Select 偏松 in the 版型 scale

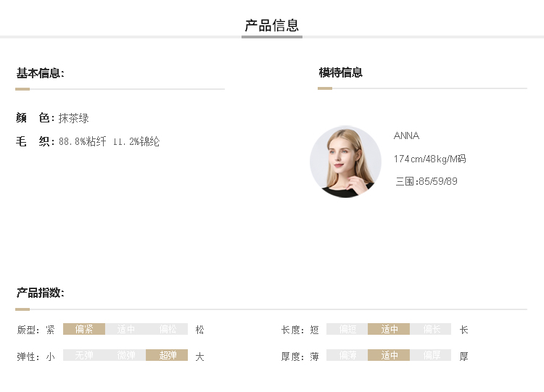[x=168, y=329]
